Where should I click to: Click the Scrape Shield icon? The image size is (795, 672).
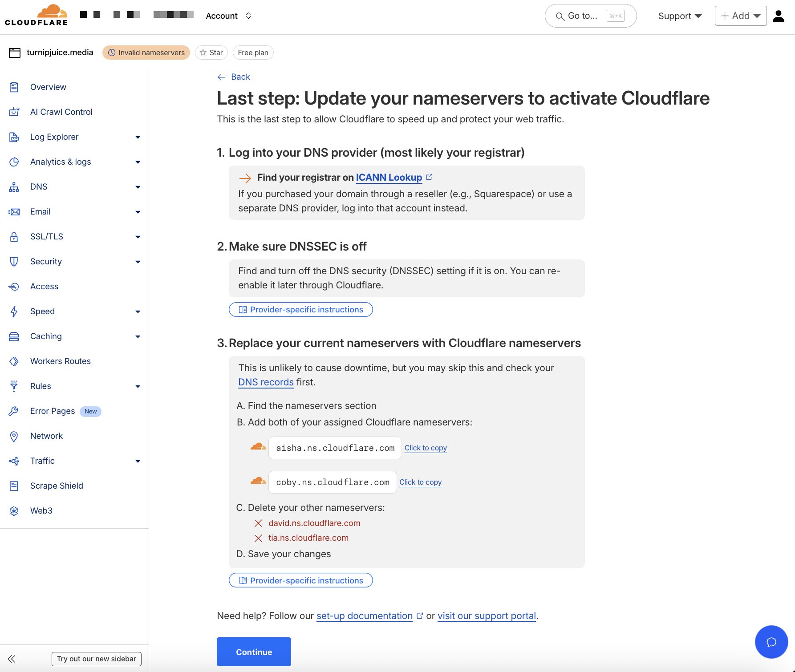(14, 486)
